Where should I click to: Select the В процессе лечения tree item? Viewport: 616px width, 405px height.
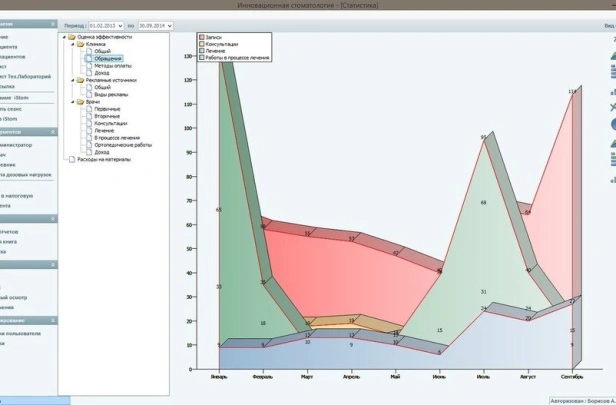click(x=117, y=137)
